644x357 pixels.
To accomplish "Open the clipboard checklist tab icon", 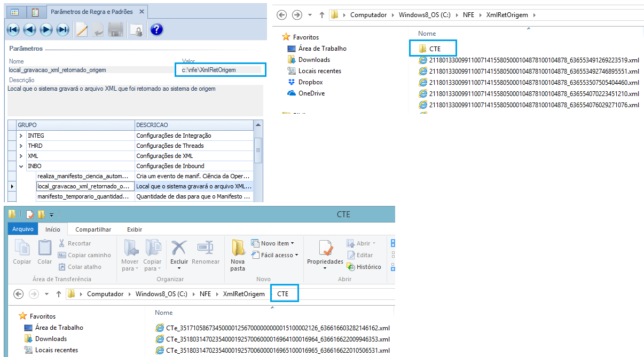I will click(x=35, y=11).
